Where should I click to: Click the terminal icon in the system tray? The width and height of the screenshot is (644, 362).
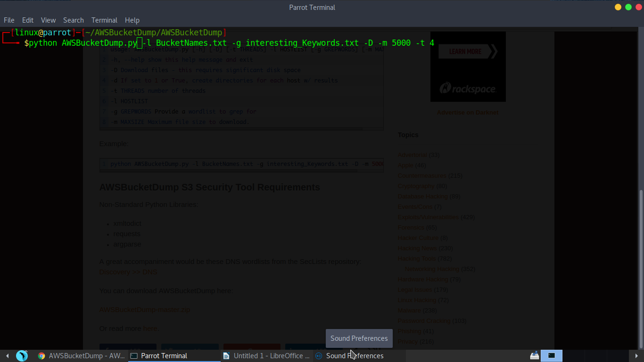[551, 355]
